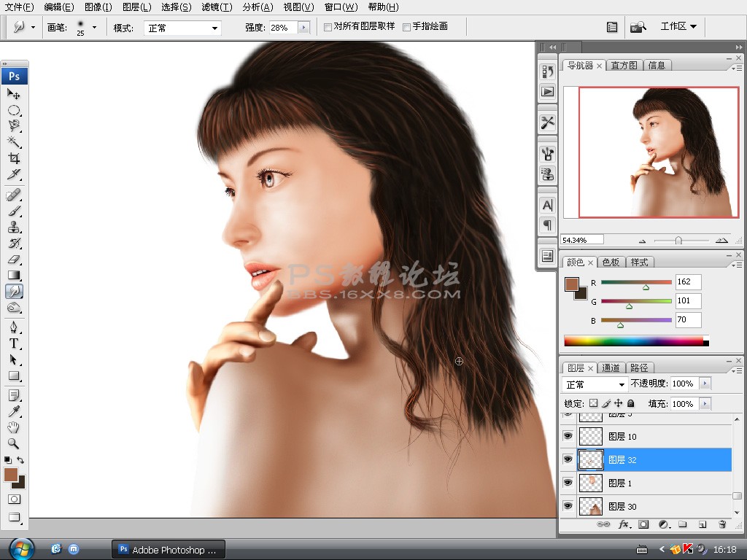This screenshot has width=747, height=560.
Task: Select the Brush tool
Action: 13,211
